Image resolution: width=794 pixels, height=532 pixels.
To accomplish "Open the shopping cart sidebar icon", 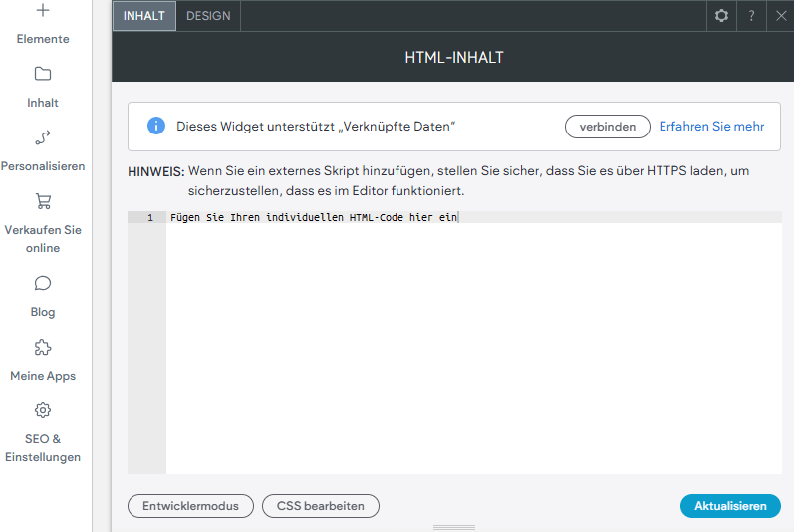I will coord(43,201).
